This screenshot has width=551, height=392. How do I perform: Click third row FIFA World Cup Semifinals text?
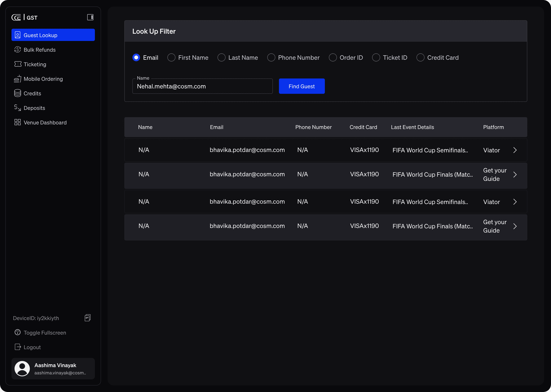click(430, 202)
